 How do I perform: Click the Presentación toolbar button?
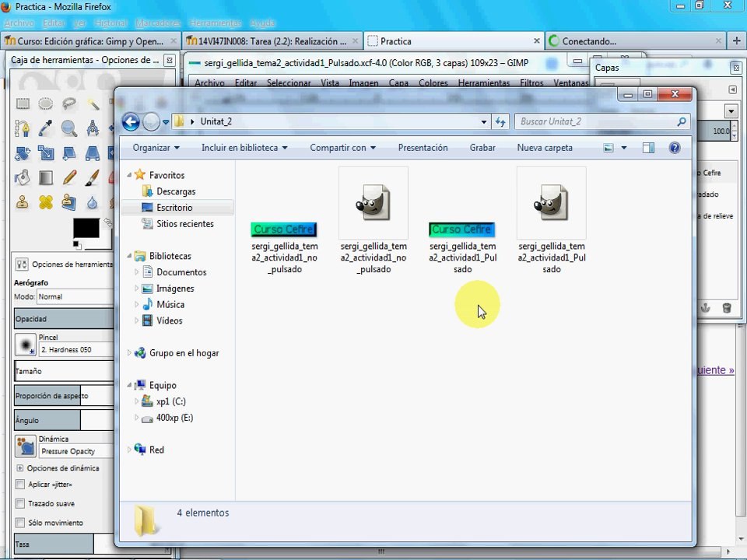[x=423, y=148]
